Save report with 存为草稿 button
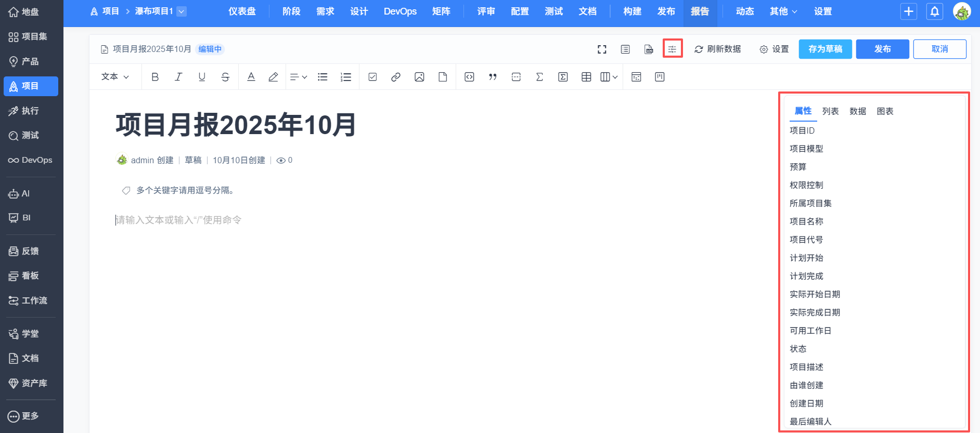980x433 pixels. 825,49
